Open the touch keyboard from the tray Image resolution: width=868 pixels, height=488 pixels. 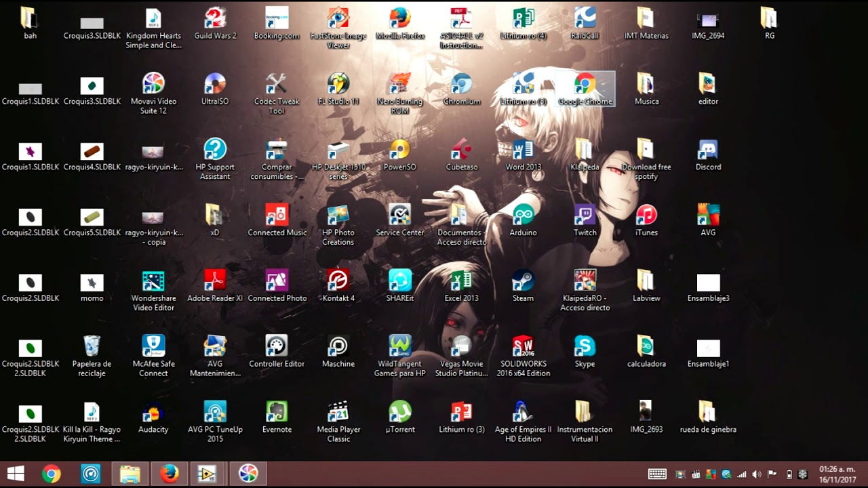pyautogui.click(x=657, y=474)
